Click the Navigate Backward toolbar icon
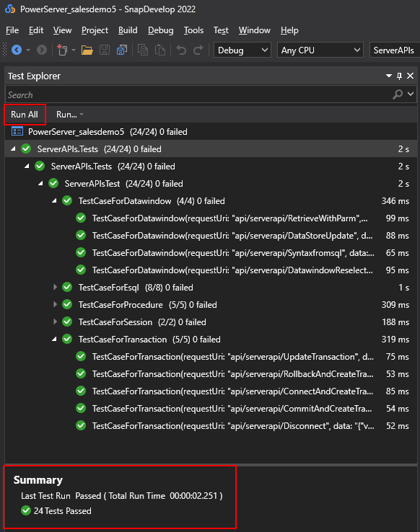The image size is (420, 532). (x=17, y=50)
